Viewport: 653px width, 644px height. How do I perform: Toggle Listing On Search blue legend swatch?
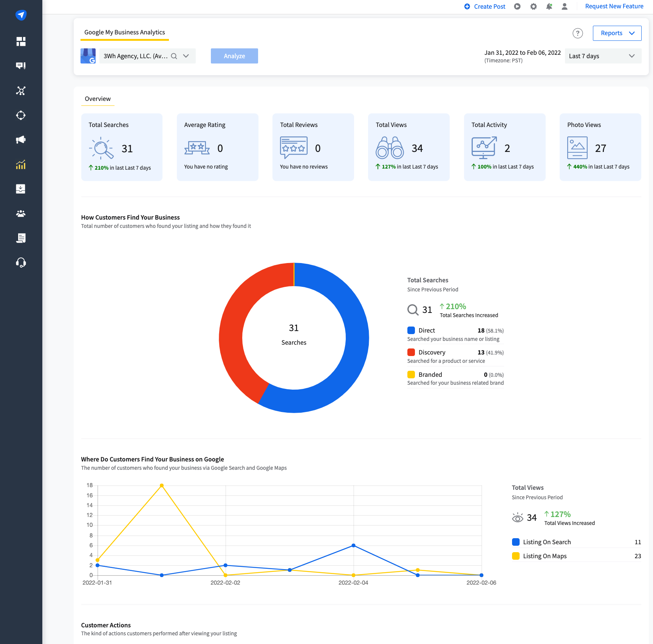(x=516, y=542)
